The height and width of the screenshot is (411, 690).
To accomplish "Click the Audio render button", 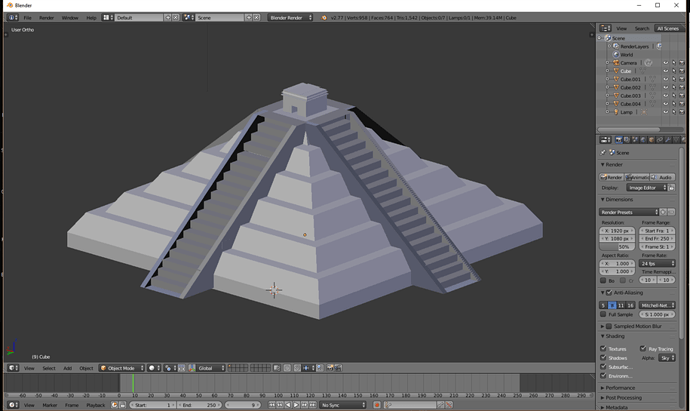I will coord(665,177).
